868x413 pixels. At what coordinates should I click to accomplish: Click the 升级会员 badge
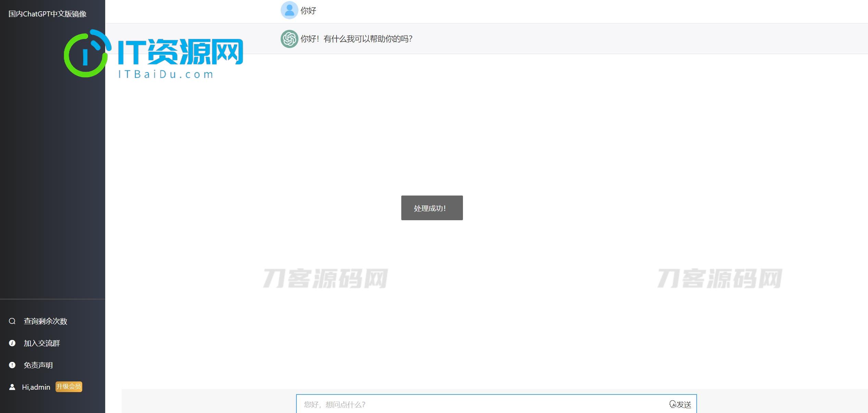pos(69,387)
